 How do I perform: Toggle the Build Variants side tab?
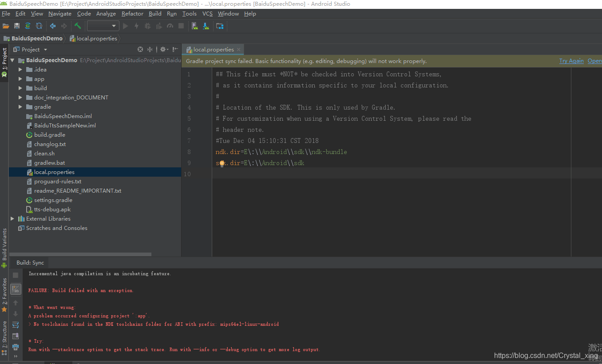point(4,248)
